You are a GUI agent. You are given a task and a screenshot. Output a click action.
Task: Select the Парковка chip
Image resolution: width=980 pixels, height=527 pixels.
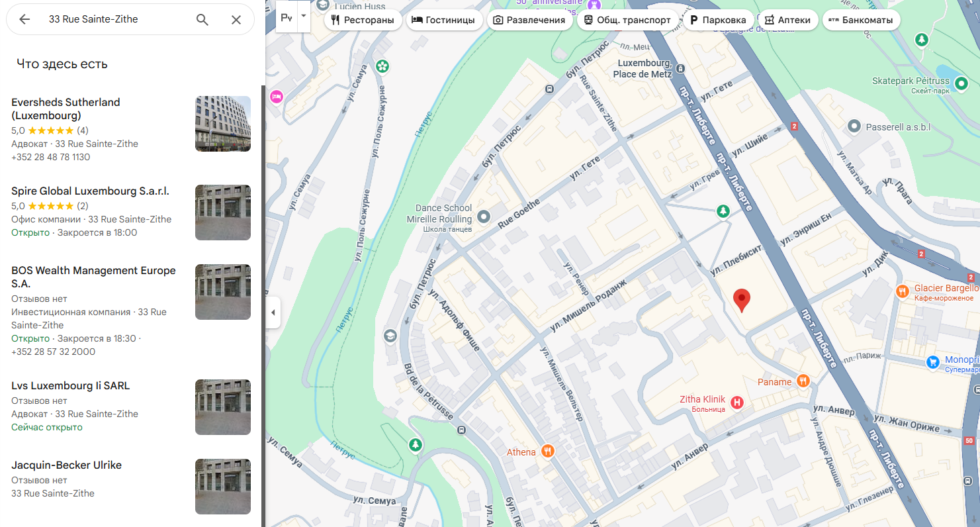[x=717, y=20]
